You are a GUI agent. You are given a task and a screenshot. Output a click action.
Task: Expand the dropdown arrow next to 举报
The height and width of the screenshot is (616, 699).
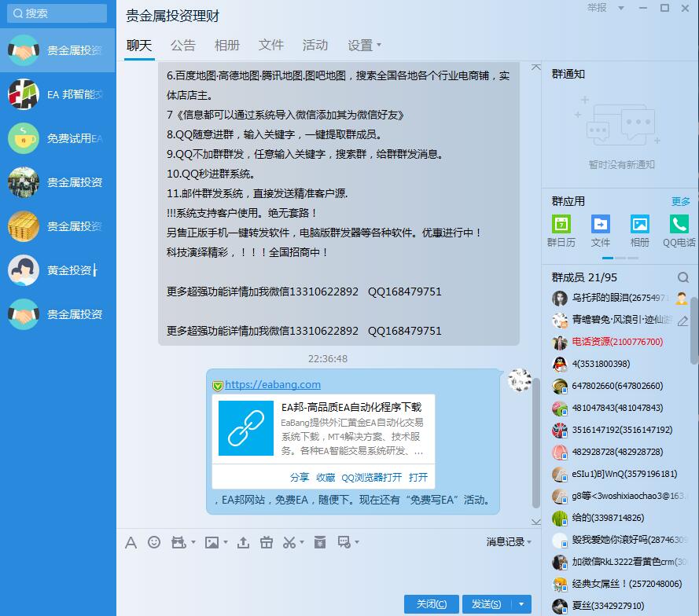coord(621,8)
